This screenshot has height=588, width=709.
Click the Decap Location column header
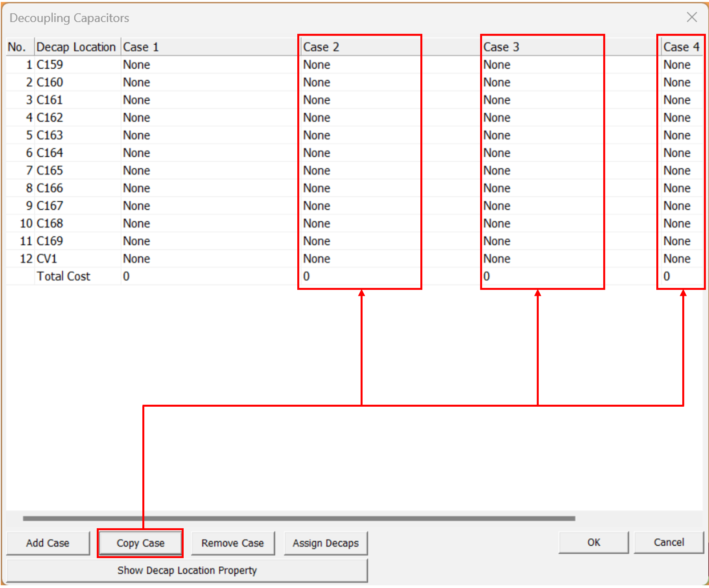point(76,47)
